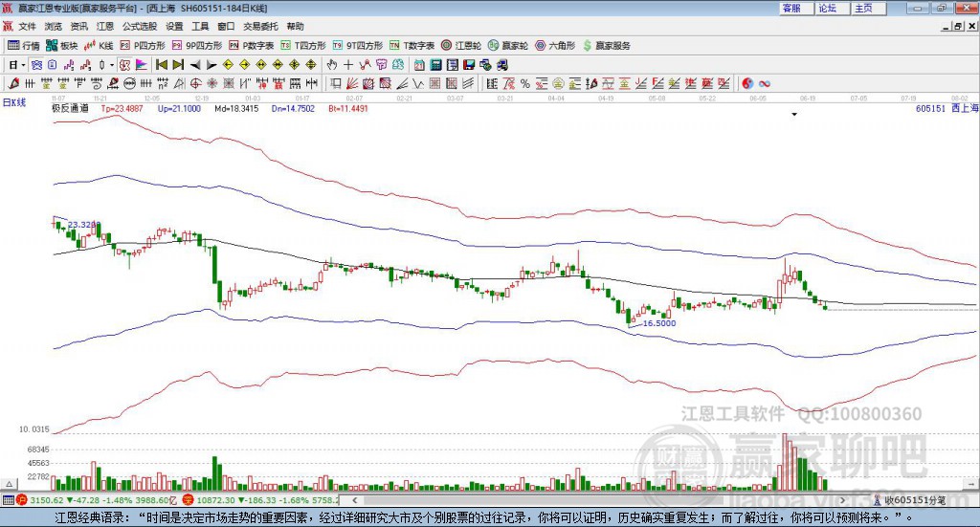
Task: Switch to the K线 chart button
Action: (x=99, y=46)
